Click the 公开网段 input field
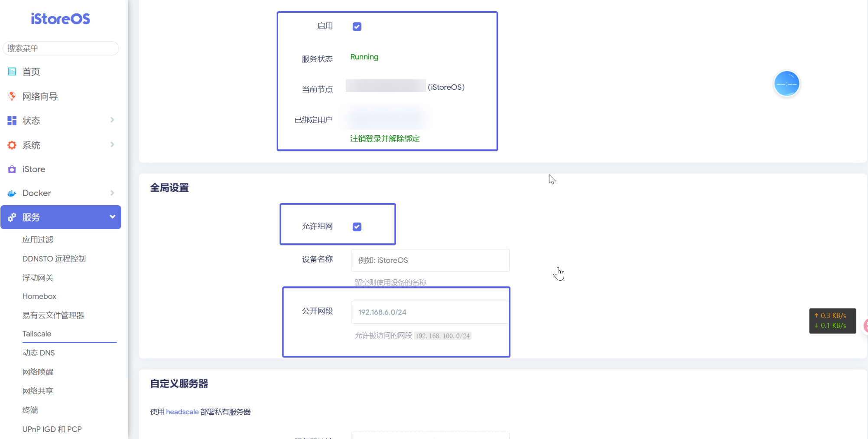The height and width of the screenshot is (439, 868). [430, 312]
